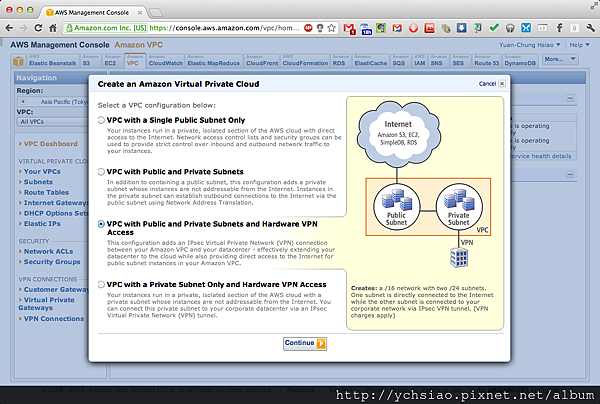The height and width of the screenshot is (404, 600).
Task: Click the Google +1 extension button
Action: click(x=542, y=28)
